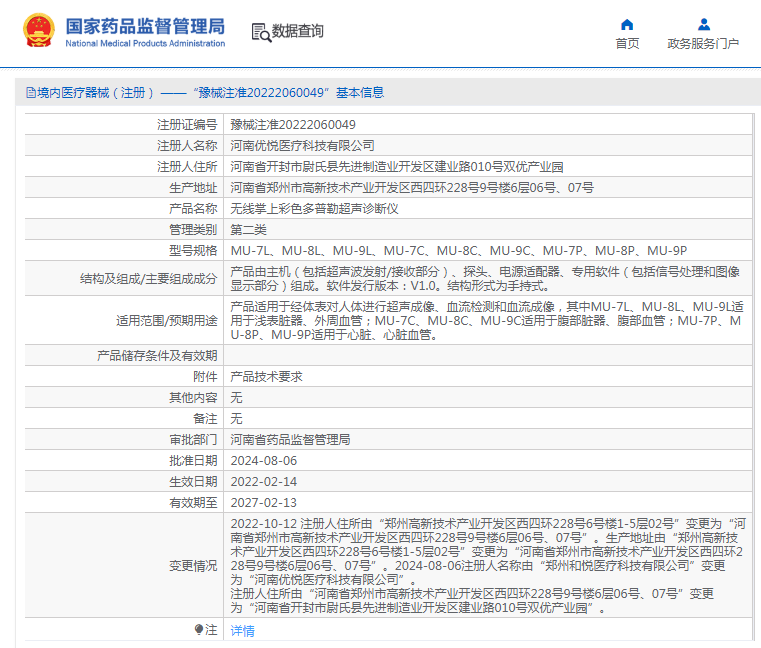761x648 pixels.
Task: Click the 国家药品监督管理局 site title
Action: [x=145, y=26]
